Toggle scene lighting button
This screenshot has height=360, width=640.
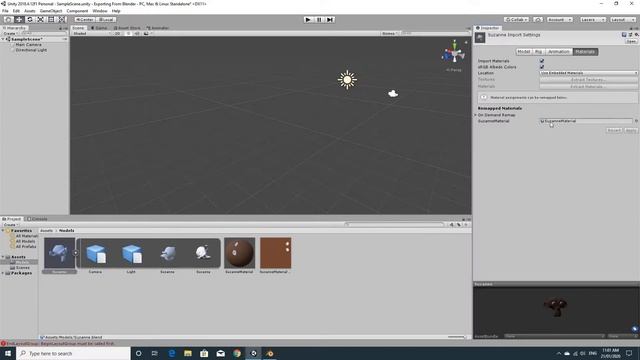128,33
